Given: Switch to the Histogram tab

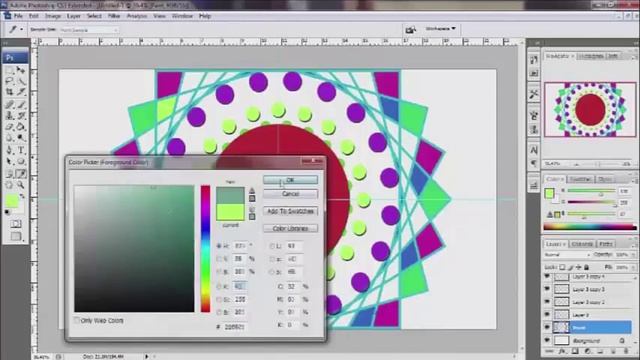Looking at the screenshot, I should pyautogui.click(x=591, y=56).
